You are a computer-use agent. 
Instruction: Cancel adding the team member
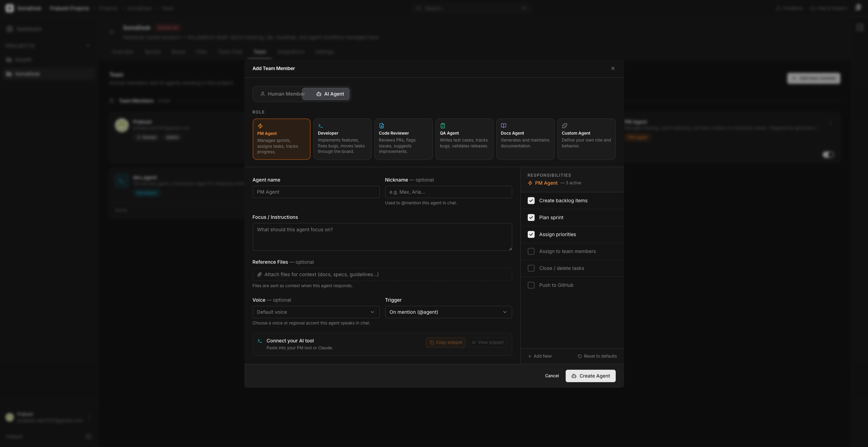coord(552,376)
